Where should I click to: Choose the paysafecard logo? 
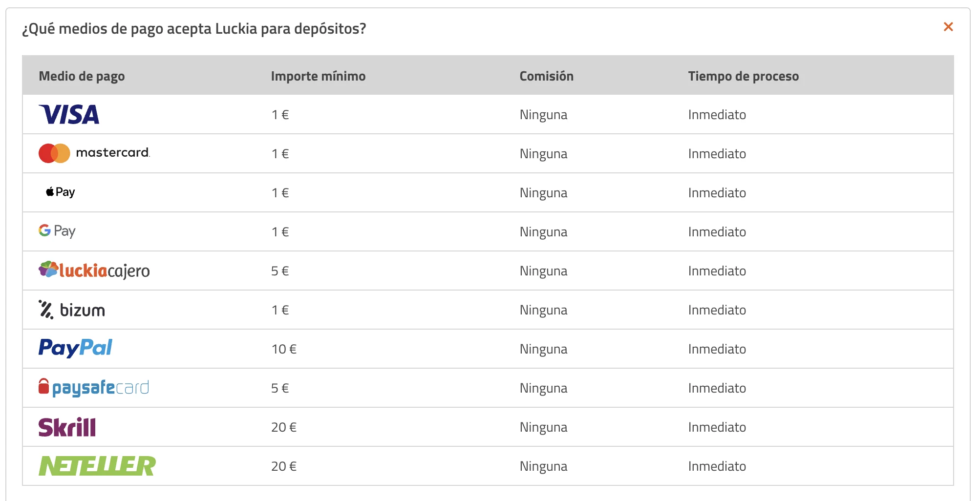click(x=94, y=388)
